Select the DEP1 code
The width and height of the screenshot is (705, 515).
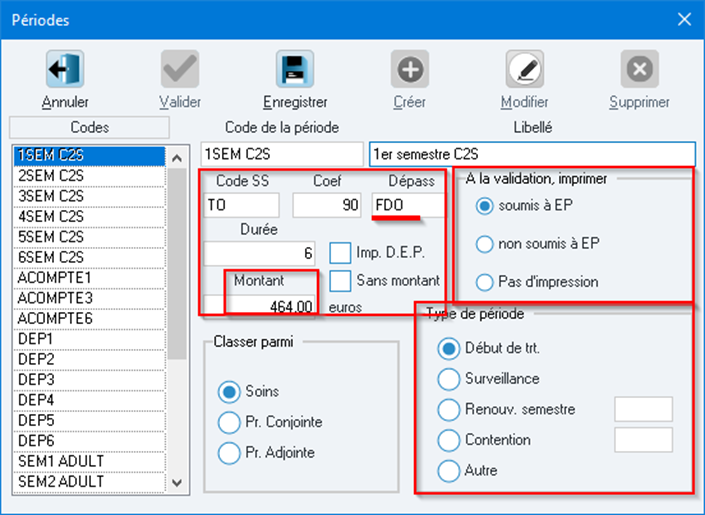click(89, 339)
